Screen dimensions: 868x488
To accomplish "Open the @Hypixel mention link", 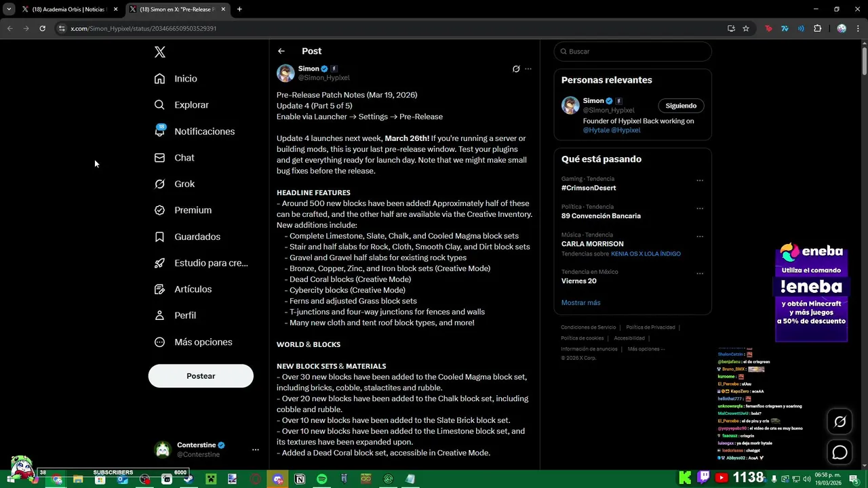I will [625, 130].
